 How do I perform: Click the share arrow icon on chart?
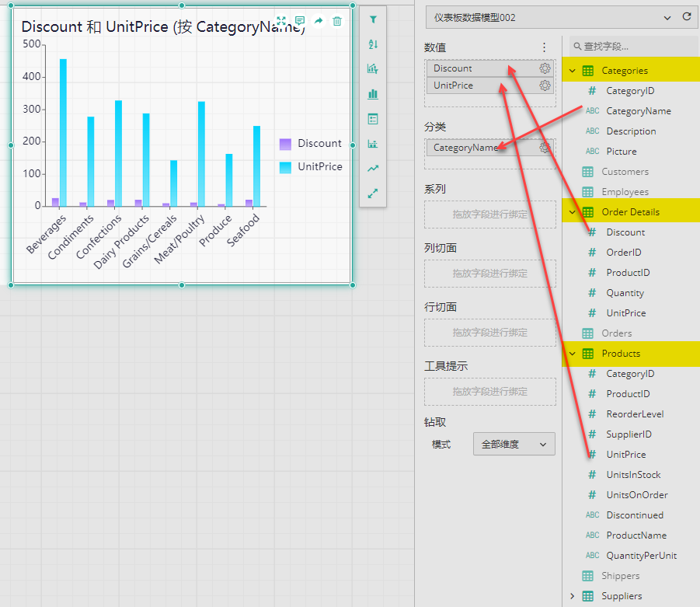[x=319, y=20]
